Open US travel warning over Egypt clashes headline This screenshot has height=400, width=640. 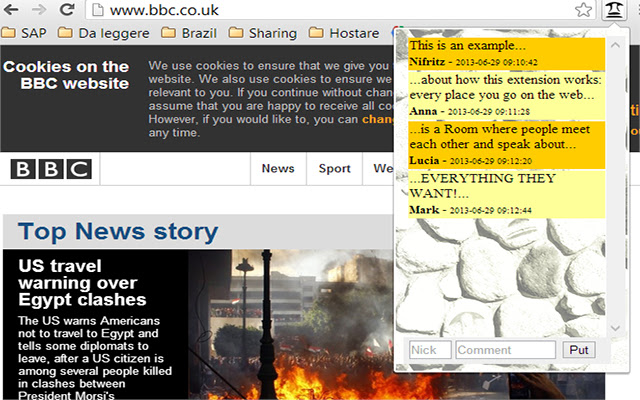82,283
